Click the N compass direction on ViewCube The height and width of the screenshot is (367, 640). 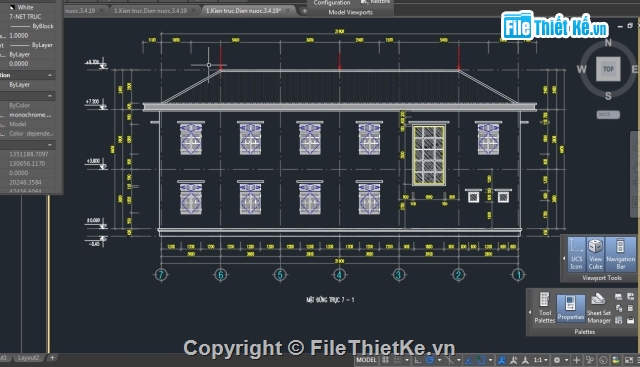[x=608, y=43]
